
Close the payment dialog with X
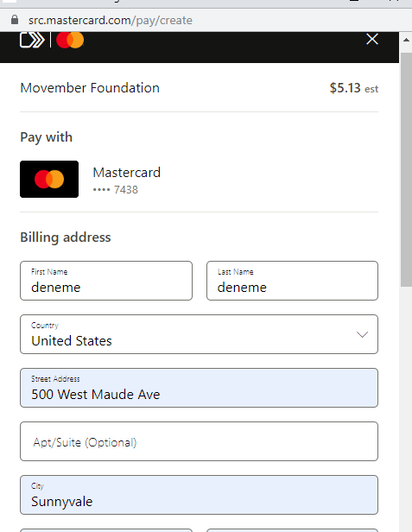point(372,39)
